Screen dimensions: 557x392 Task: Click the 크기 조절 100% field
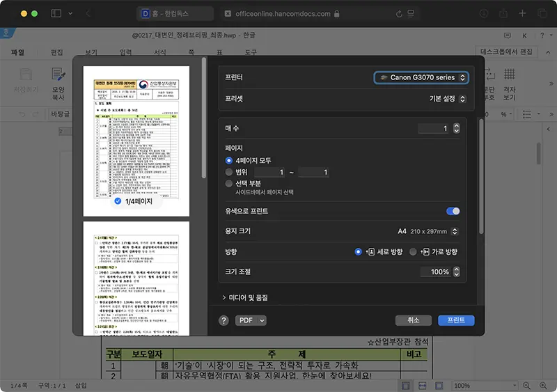point(436,272)
